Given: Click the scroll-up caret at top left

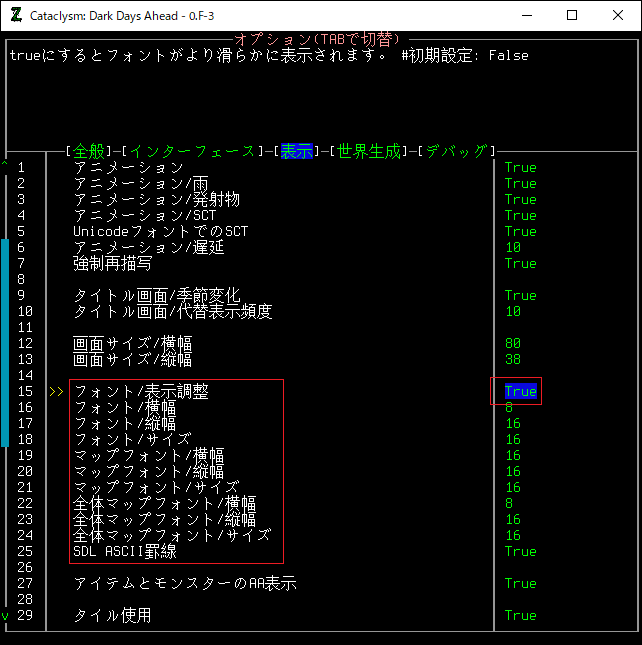Looking at the screenshot, I should 5,165.
